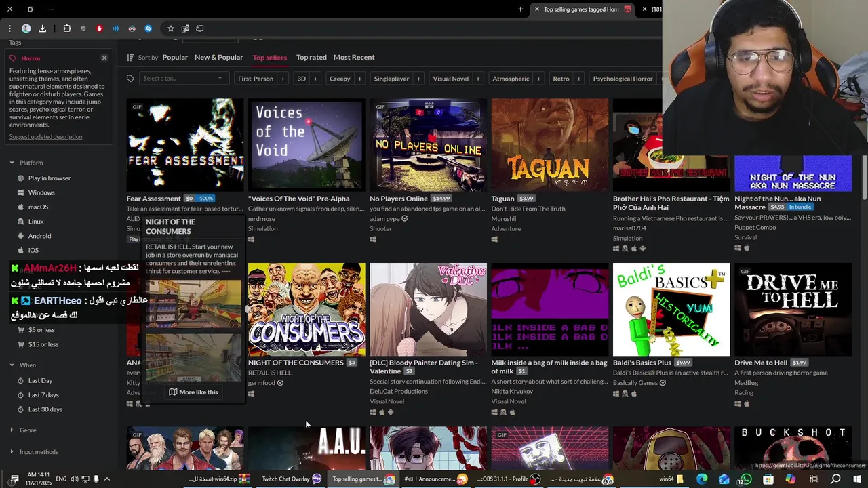
Task: Add the Visual Novel tag with plus
Action: coord(477,79)
